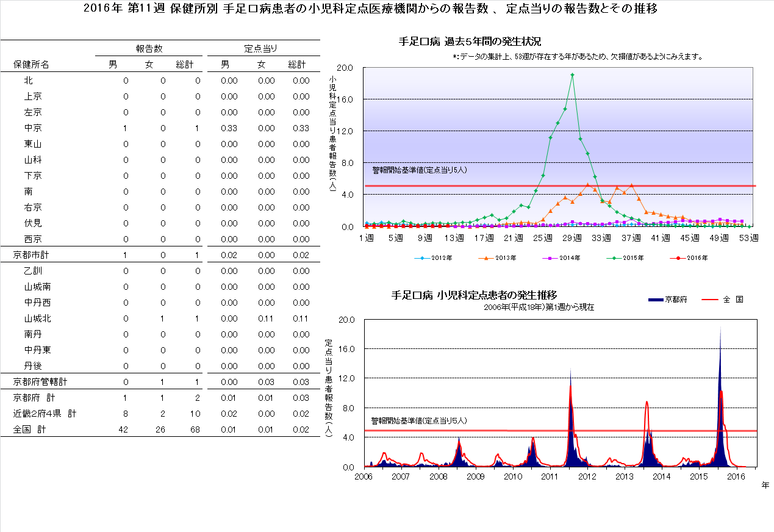The width and height of the screenshot is (774, 532).
Task: Click the 報告数 column group header
Action: pos(148,49)
